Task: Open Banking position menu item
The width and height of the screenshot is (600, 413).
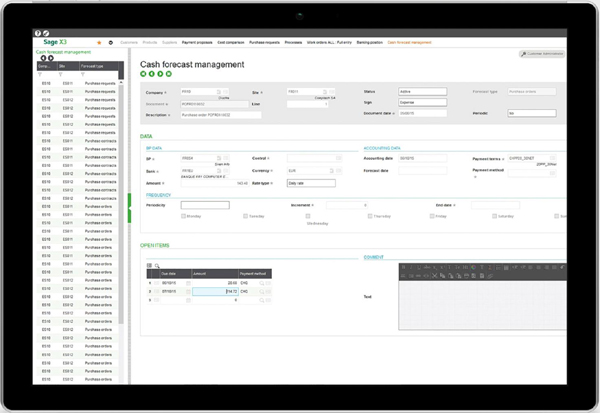Action: [370, 42]
